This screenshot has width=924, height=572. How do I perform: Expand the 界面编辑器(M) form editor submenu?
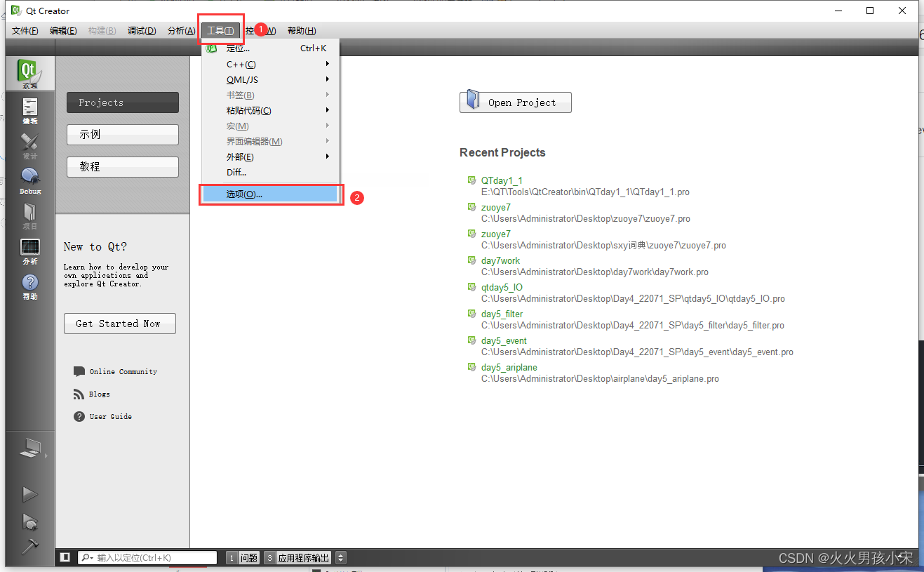coord(271,141)
